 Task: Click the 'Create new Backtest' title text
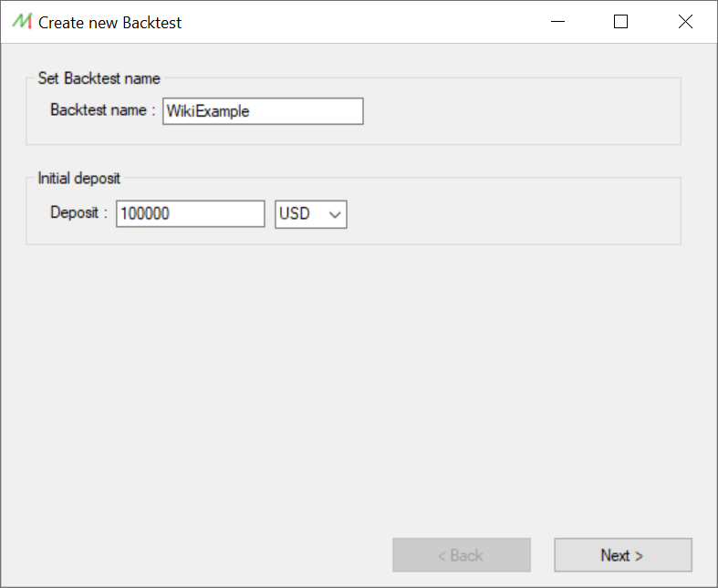(x=109, y=23)
